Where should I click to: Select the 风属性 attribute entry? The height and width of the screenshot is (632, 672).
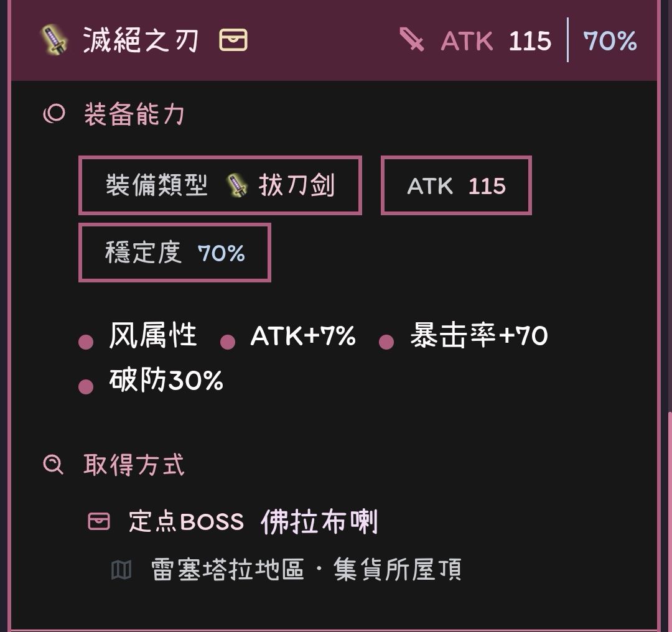coord(152,336)
